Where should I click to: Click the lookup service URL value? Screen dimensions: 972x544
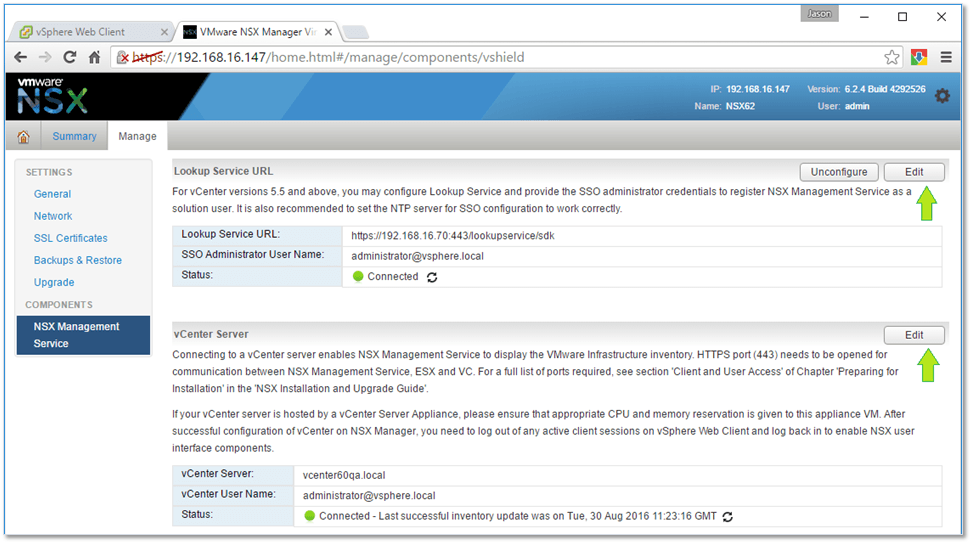453,236
